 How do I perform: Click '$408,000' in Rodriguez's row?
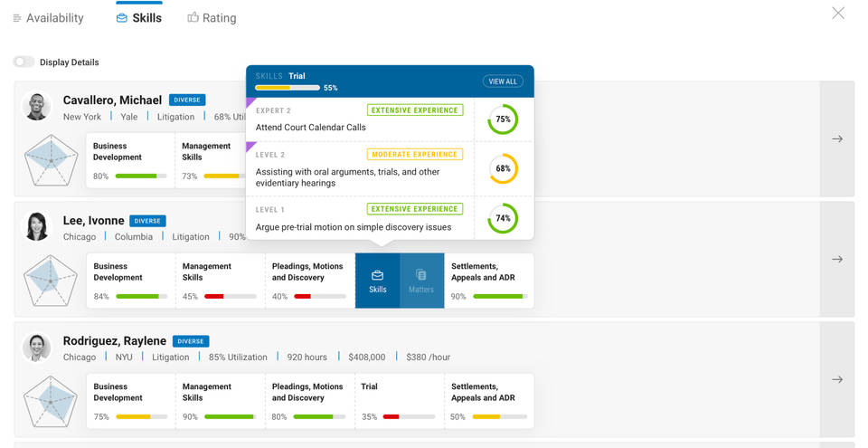tap(367, 357)
